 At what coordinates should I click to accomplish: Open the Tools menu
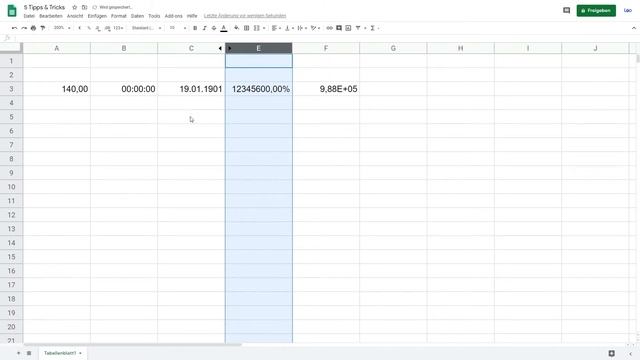(154, 16)
